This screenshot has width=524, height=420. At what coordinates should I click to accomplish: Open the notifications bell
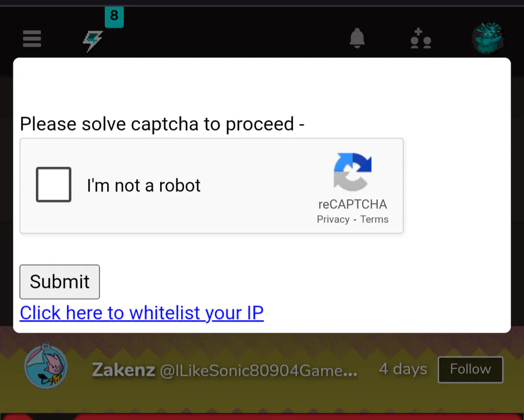pos(357,38)
